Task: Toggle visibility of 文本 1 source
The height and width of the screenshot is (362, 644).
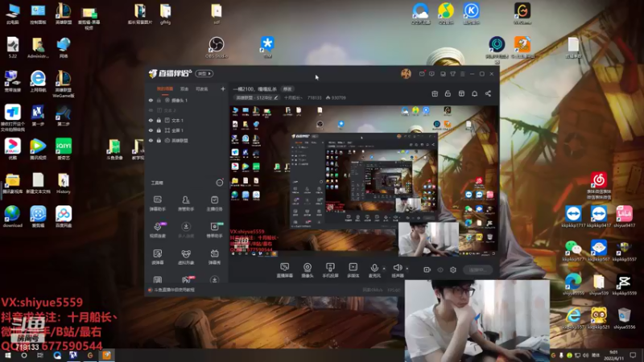Action: coord(151,120)
